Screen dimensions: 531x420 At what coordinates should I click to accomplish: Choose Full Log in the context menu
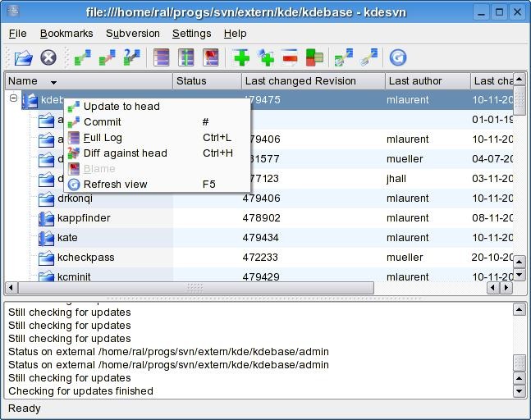pyautogui.click(x=157, y=138)
